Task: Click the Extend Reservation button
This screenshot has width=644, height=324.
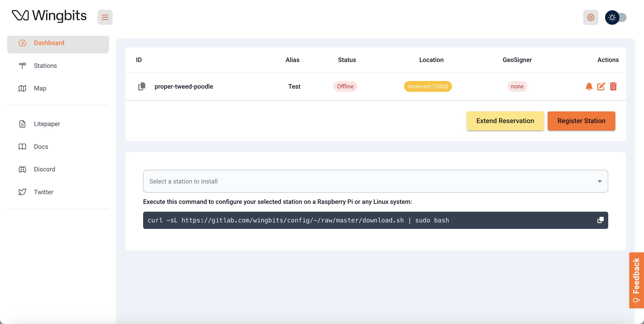Action: 505,121
